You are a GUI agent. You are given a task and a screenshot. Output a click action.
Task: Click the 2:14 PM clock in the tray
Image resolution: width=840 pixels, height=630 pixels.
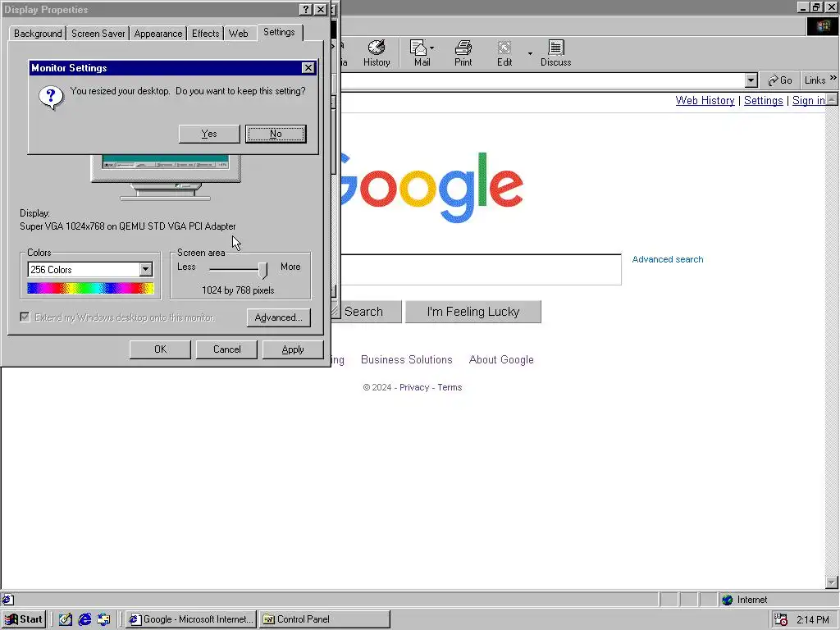tap(812, 620)
